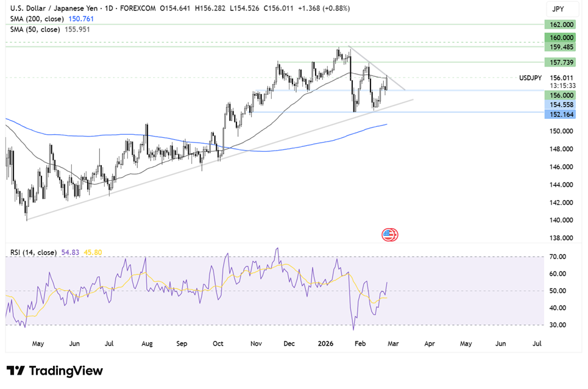
Task: Click the 150.000 price axis value
Action: [x=561, y=131]
